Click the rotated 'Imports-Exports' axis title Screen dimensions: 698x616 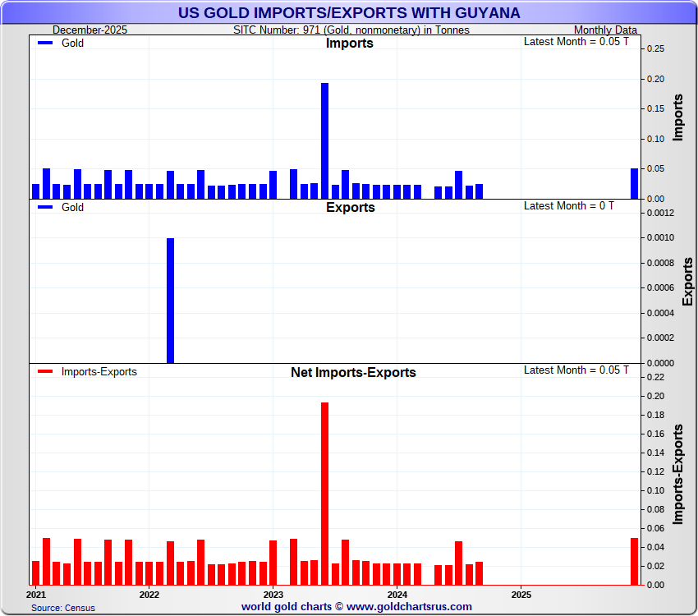click(x=677, y=474)
